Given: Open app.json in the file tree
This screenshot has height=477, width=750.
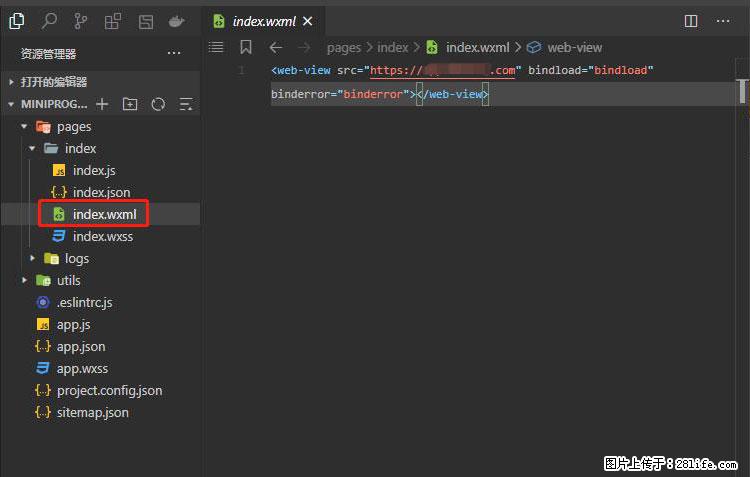Looking at the screenshot, I should (80, 347).
